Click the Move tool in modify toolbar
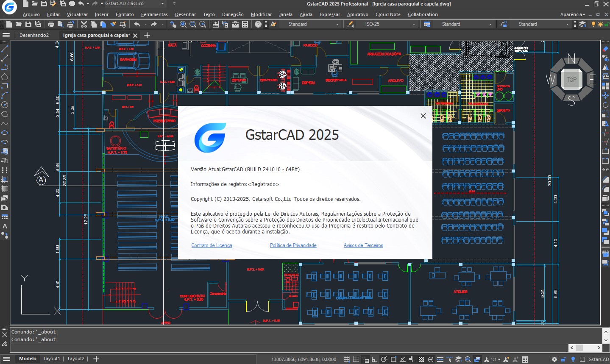Viewport: 610px width, 364px height. pos(605,95)
